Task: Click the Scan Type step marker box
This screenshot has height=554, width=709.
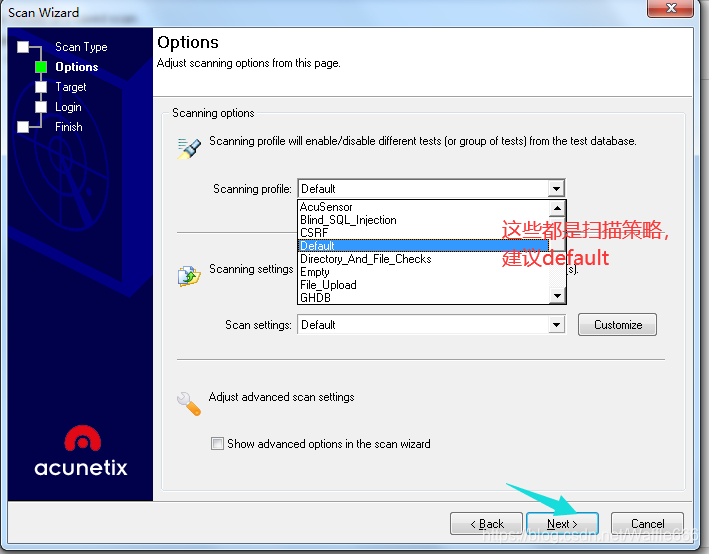Action: point(23,47)
